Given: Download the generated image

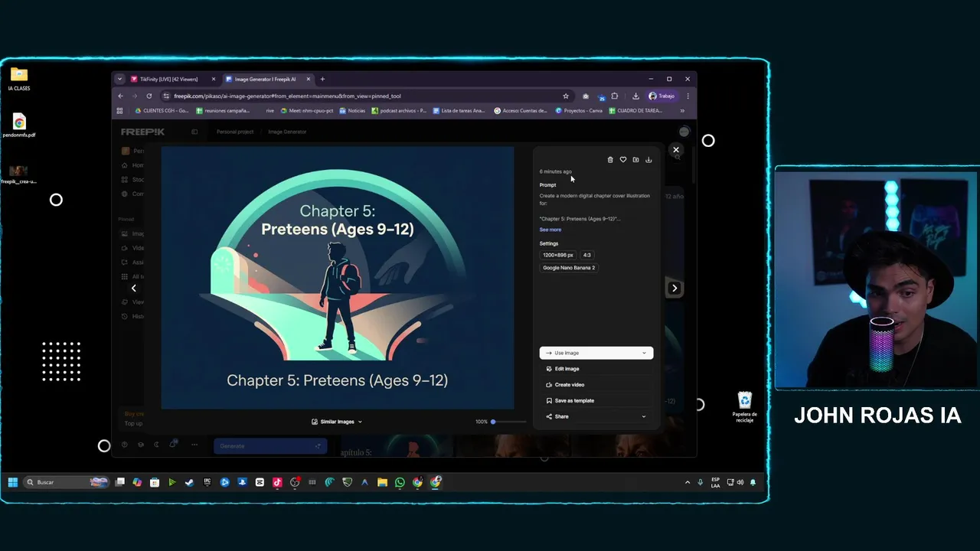Looking at the screenshot, I should tap(648, 160).
